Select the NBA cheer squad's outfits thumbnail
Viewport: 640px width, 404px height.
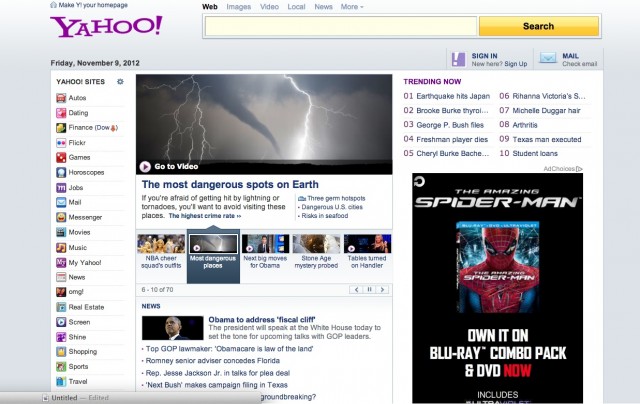point(161,244)
